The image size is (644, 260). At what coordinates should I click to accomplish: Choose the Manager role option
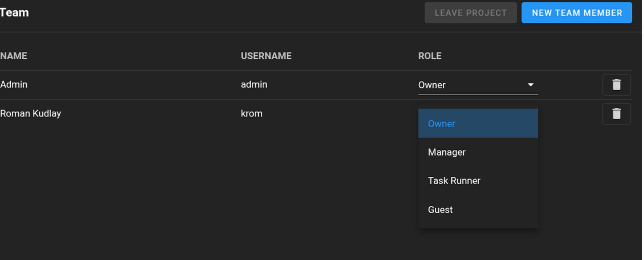pyautogui.click(x=478, y=152)
